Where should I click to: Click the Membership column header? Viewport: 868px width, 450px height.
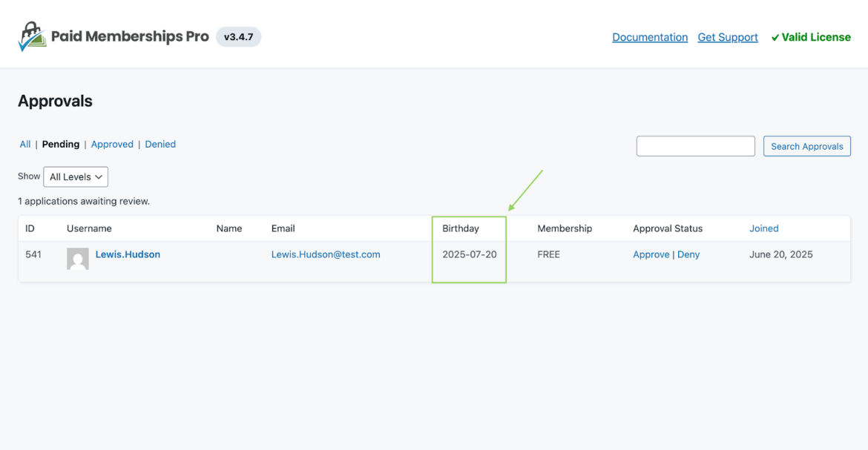click(x=565, y=228)
